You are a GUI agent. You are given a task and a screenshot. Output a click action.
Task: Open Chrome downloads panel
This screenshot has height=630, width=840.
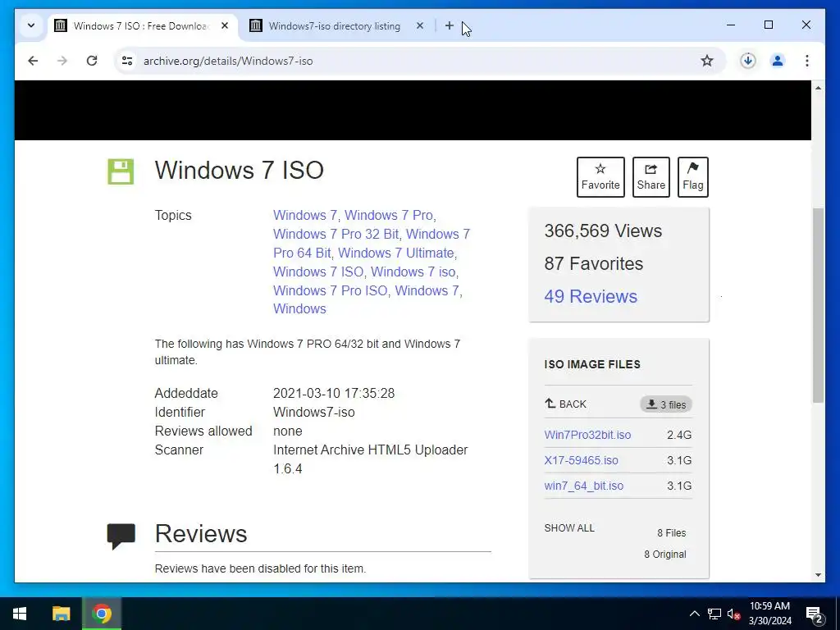(x=748, y=61)
